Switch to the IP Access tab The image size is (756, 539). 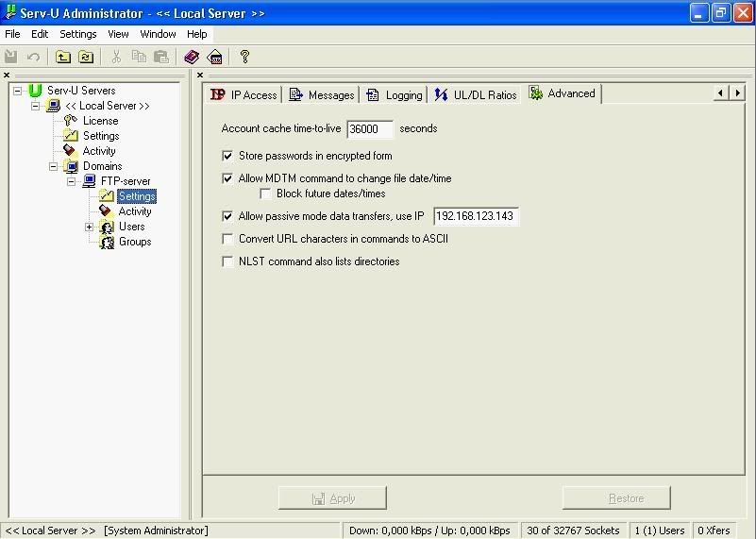pyautogui.click(x=244, y=94)
